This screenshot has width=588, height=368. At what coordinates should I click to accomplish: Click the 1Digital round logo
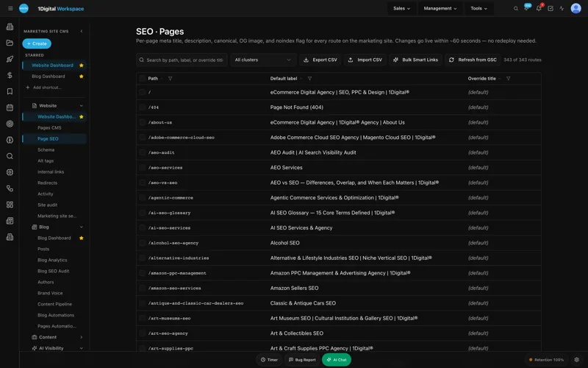pyautogui.click(x=24, y=8)
